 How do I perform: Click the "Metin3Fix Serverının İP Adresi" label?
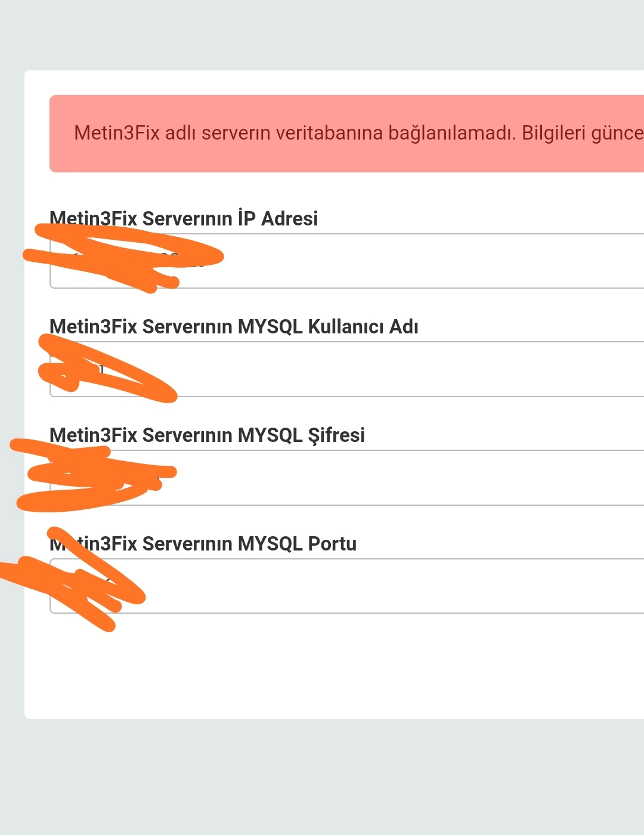click(184, 219)
